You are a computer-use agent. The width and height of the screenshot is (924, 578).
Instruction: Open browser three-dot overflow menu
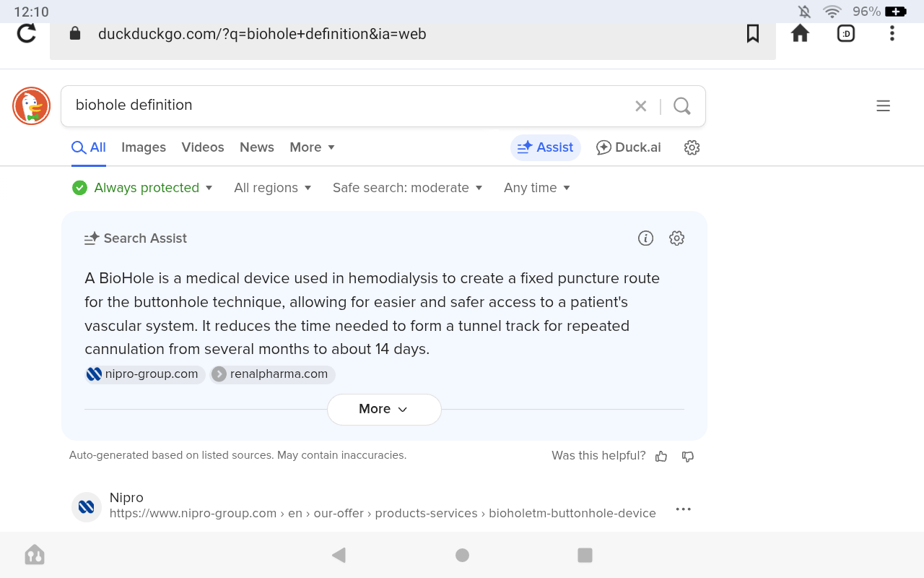coord(892,33)
